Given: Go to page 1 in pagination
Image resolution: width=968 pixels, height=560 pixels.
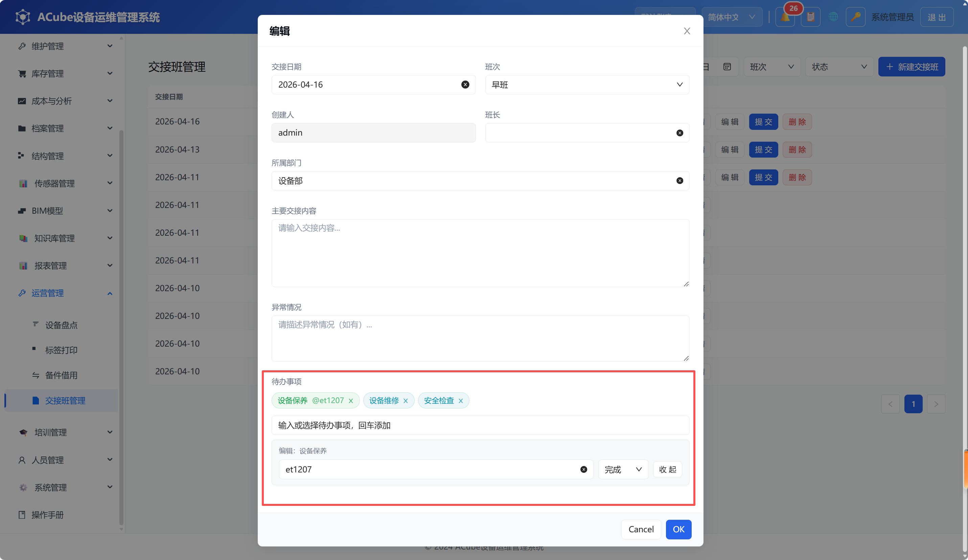Looking at the screenshot, I should [x=913, y=404].
